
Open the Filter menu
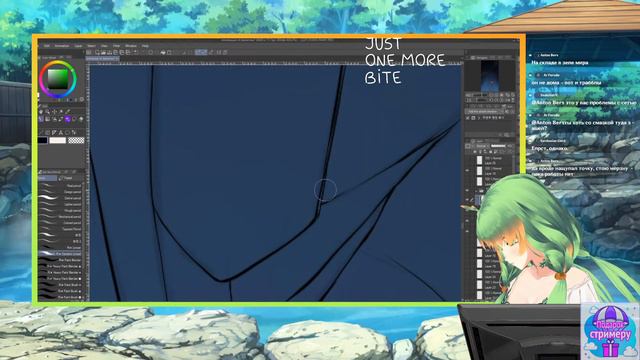pyautogui.click(x=116, y=46)
